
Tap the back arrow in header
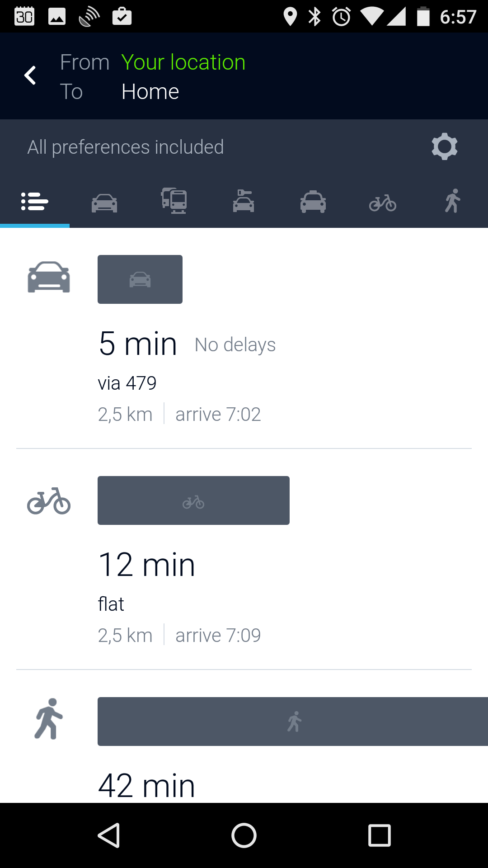click(x=30, y=75)
